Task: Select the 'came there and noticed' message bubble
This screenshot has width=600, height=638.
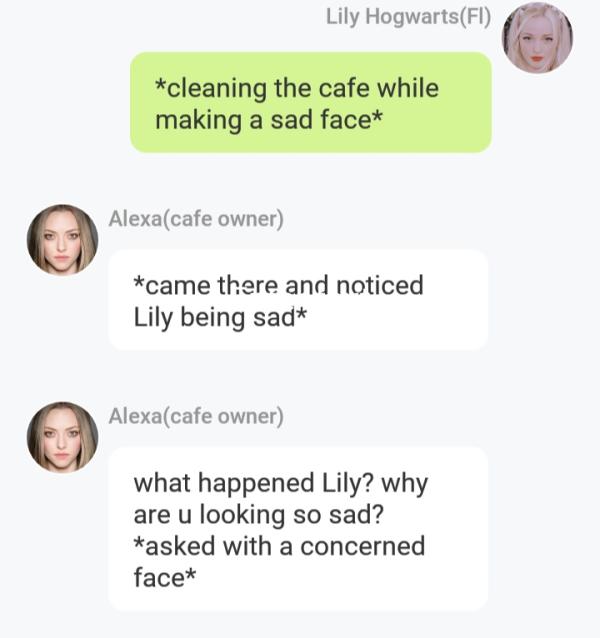Action: point(298,300)
